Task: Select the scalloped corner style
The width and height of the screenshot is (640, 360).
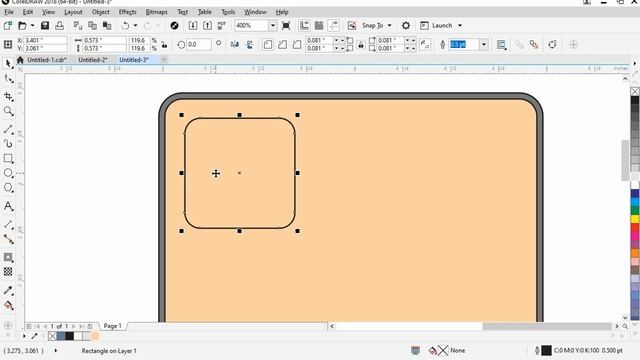Action: pyautogui.click(x=282, y=44)
